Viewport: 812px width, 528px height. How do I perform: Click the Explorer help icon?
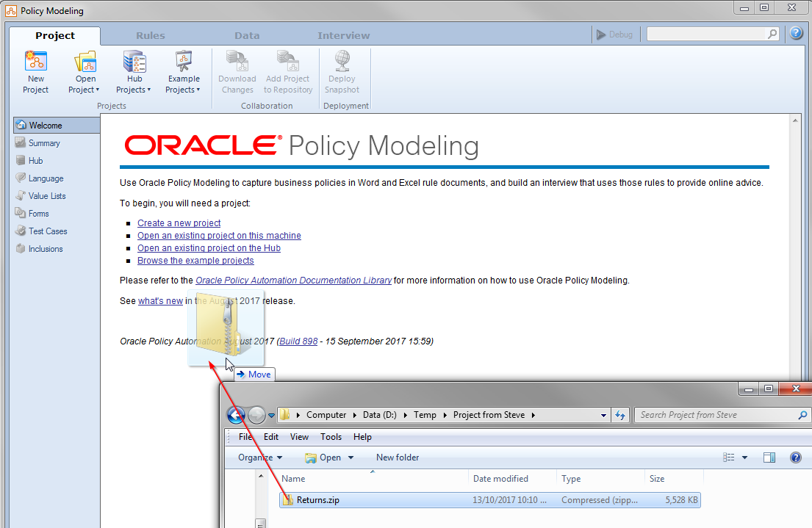(795, 458)
